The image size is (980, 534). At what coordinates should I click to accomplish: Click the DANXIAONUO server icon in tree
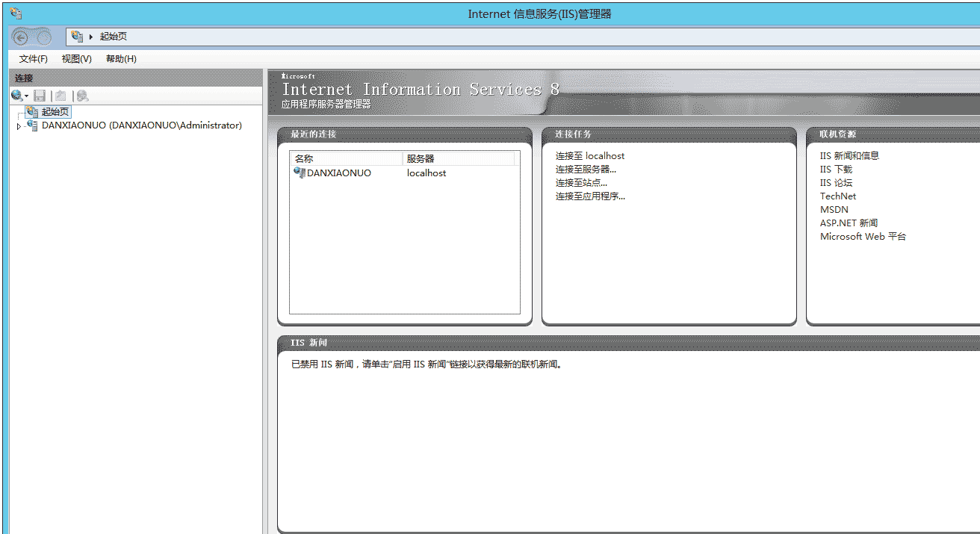coord(32,125)
